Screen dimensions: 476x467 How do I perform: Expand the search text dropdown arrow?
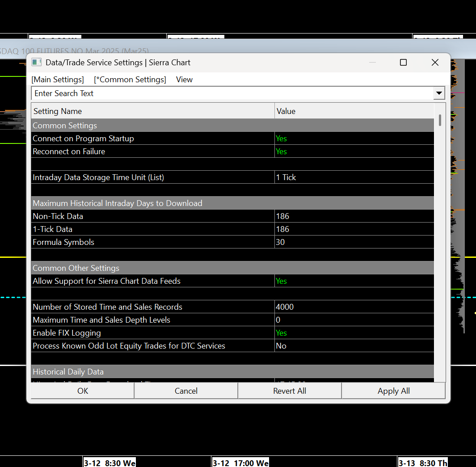[x=439, y=93]
